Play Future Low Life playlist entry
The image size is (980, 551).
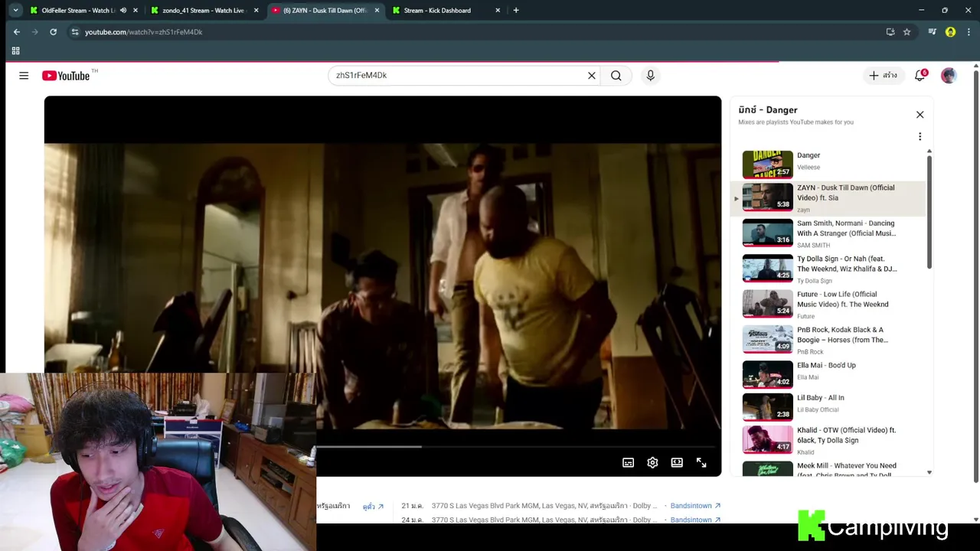point(827,304)
